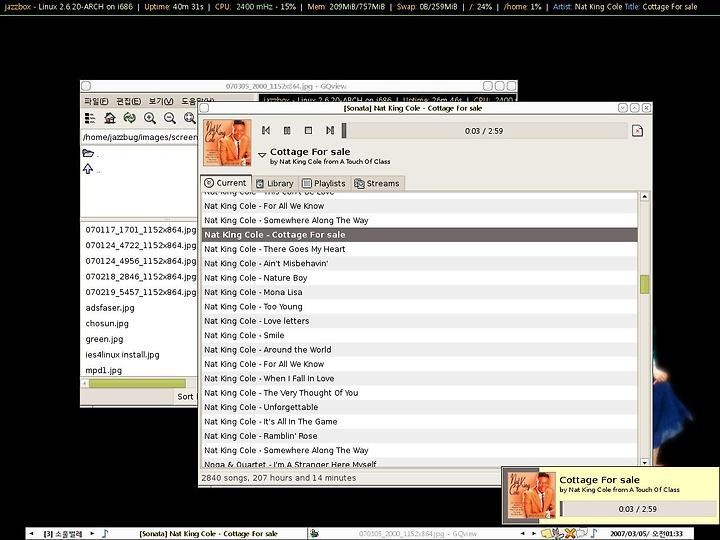Select highlighted song Cottage For sale
Image resolution: width=720 pixels, height=540 pixels.
419,235
